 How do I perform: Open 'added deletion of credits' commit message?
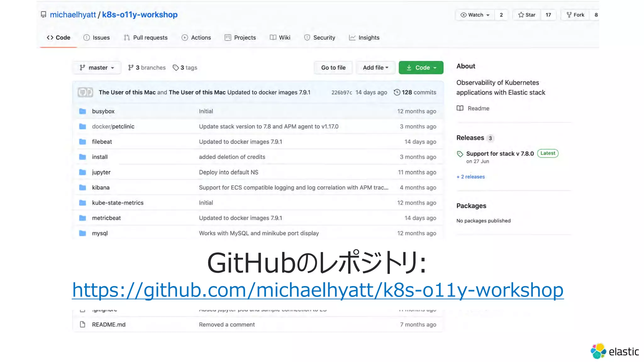tap(232, 157)
